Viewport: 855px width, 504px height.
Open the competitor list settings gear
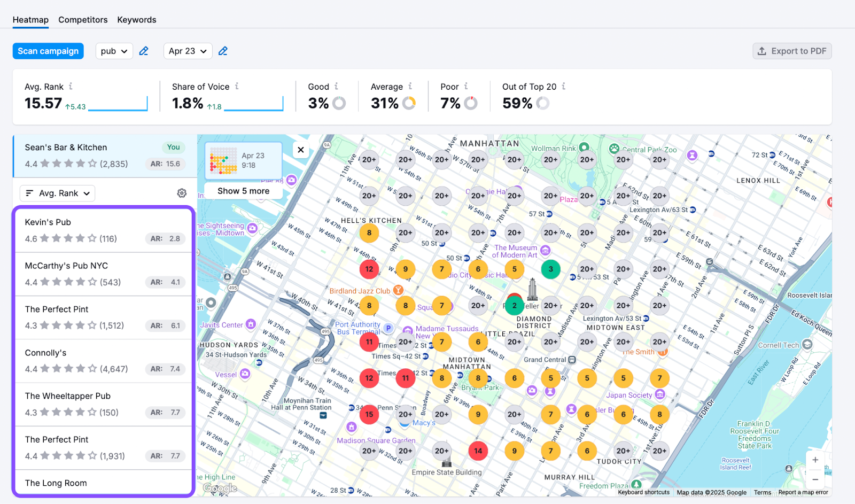coord(182,193)
